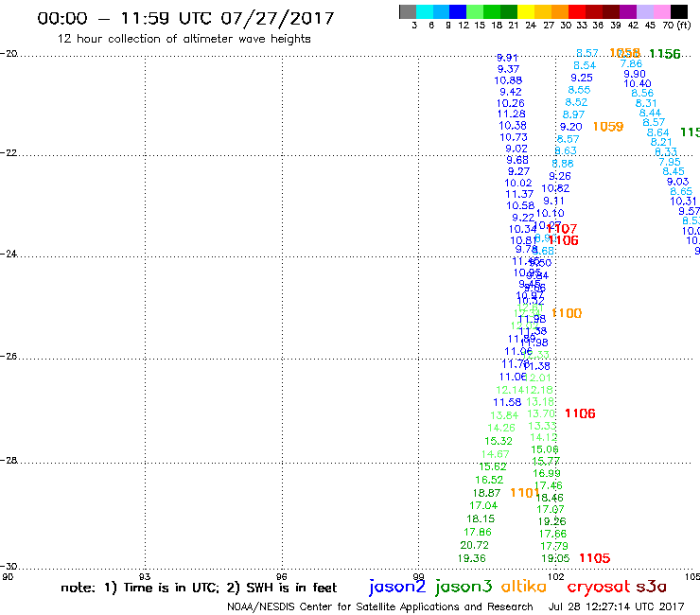The width and height of the screenshot is (700, 615).
Task: Click the '10.82' wave height value
Action: (555, 188)
